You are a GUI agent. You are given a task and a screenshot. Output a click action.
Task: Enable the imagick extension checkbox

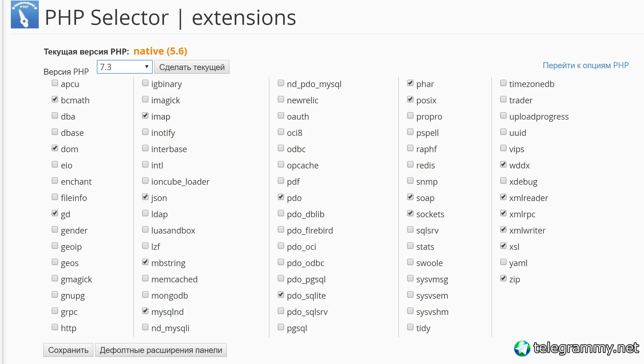pyautogui.click(x=145, y=99)
